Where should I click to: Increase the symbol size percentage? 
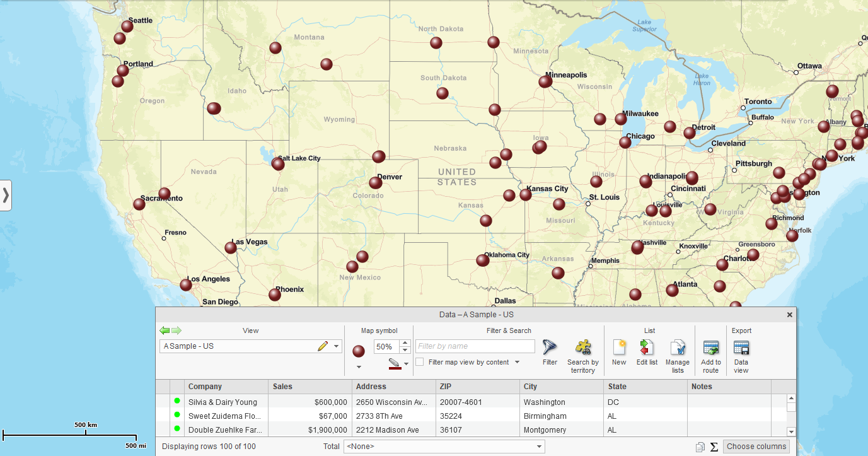[x=405, y=343]
